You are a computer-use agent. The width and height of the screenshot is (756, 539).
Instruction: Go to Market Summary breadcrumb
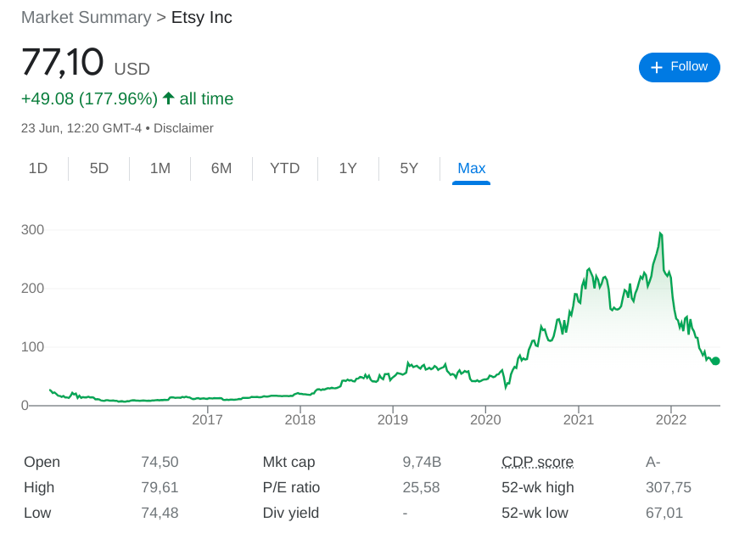click(x=86, y=17)
